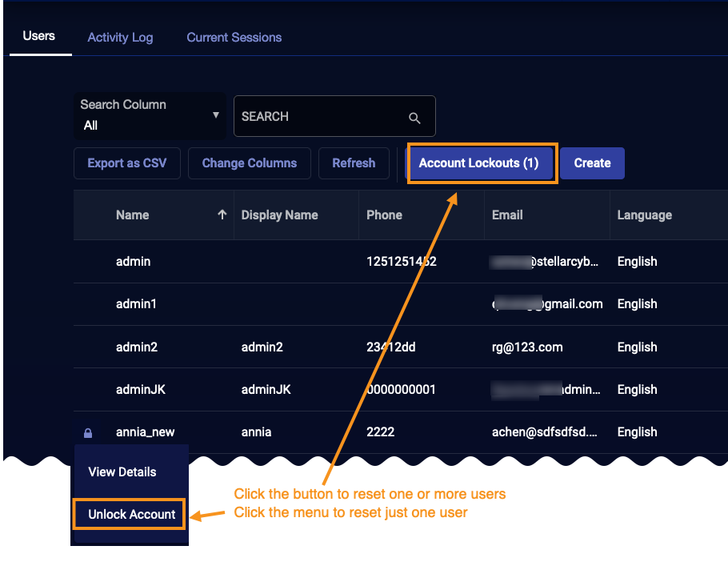The width and height of the screenshot is (728, 574).
Task: Select the Users tab
Action: pyautogui.click(x=39, y=36)
